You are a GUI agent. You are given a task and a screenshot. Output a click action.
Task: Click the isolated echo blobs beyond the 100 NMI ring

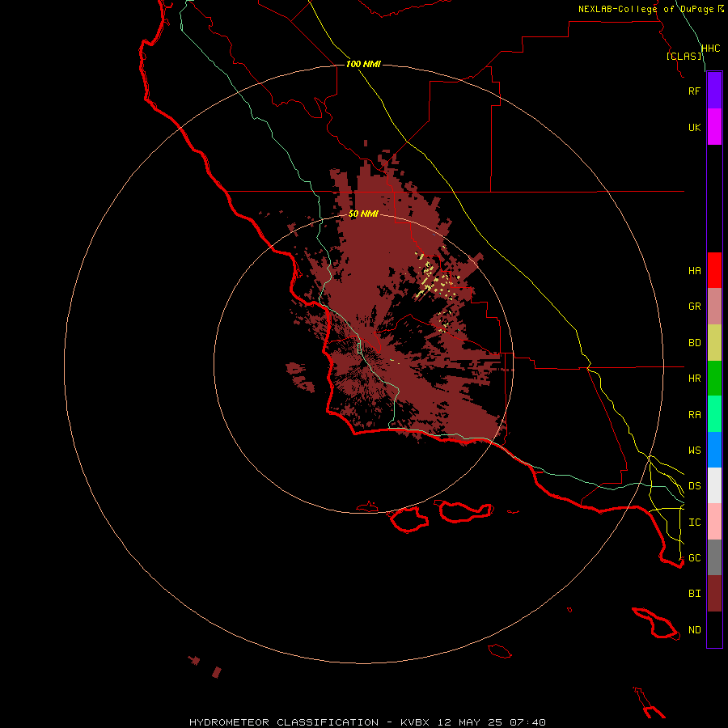[205, 667]
